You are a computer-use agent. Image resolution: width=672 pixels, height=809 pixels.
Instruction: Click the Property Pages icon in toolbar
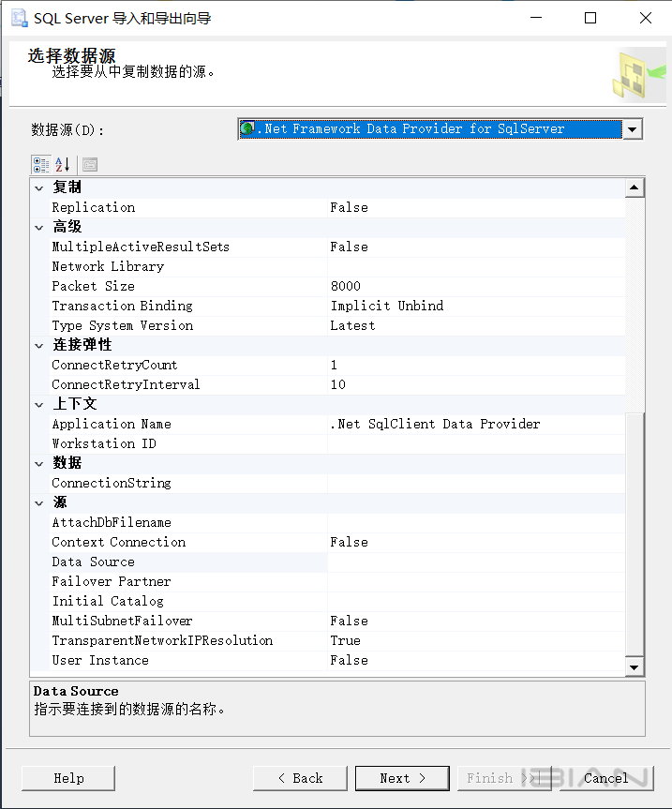point(90,165)
